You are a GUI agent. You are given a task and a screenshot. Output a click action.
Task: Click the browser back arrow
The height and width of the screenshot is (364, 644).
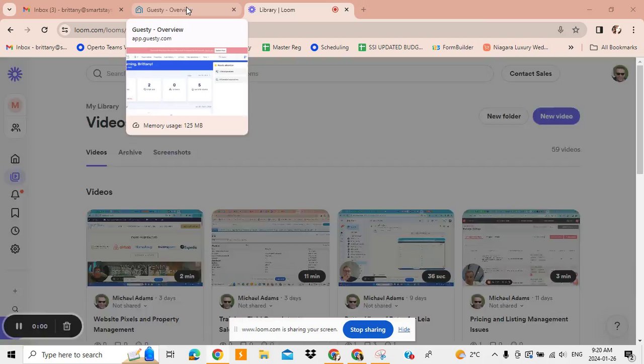[x=11, y=30]
